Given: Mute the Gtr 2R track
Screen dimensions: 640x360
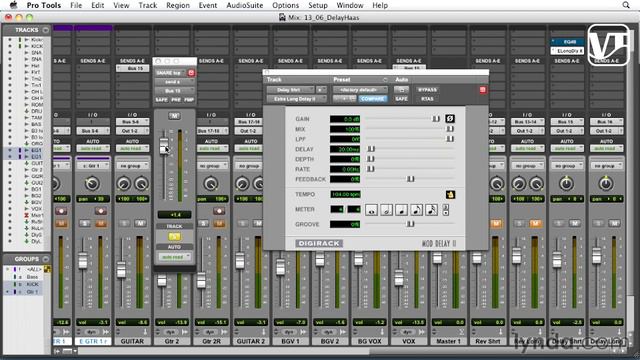Looking at the screenshot, I should [x=219, y=223].
